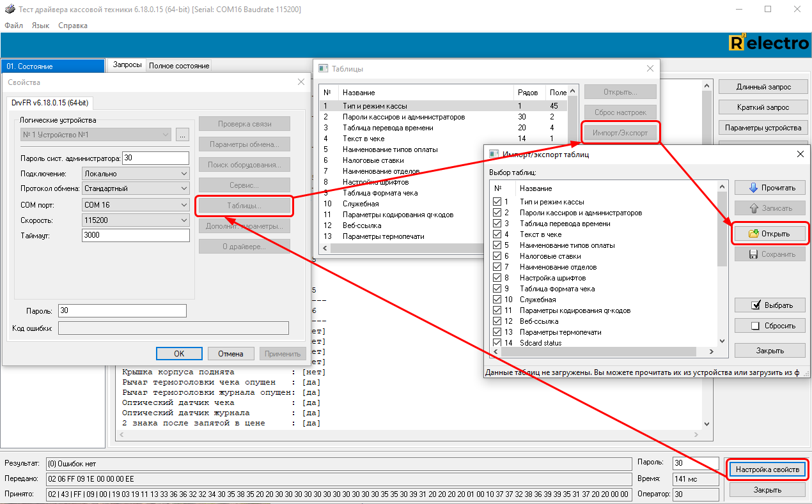Click the Настройка свойств button
This screenshot has width=812, height=504.
tap(767, 470)
